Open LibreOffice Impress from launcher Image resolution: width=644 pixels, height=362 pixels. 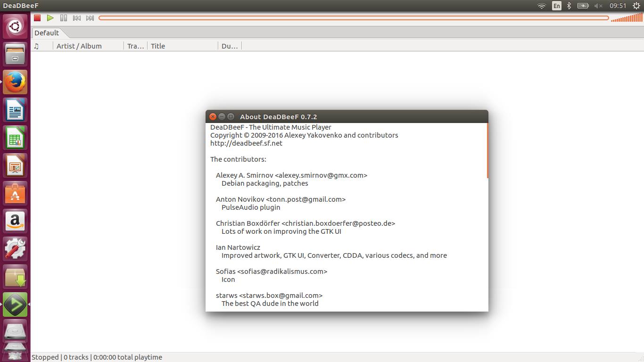15,165
